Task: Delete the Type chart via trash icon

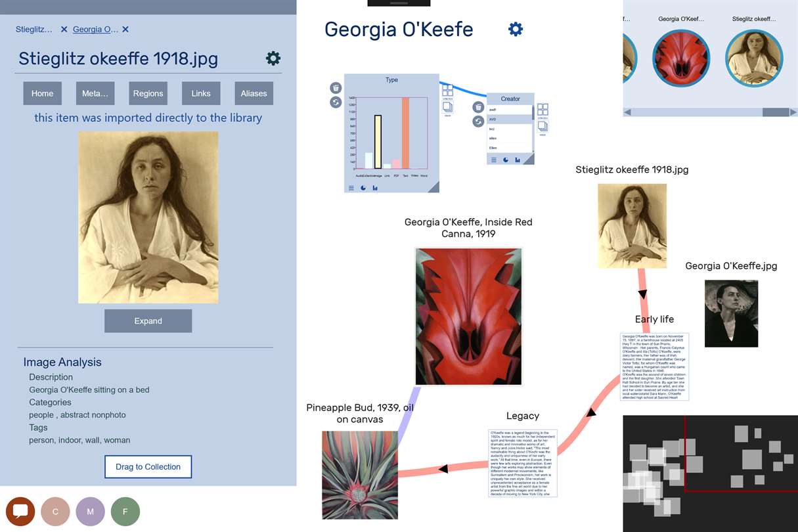Action: tap(336, 88)
